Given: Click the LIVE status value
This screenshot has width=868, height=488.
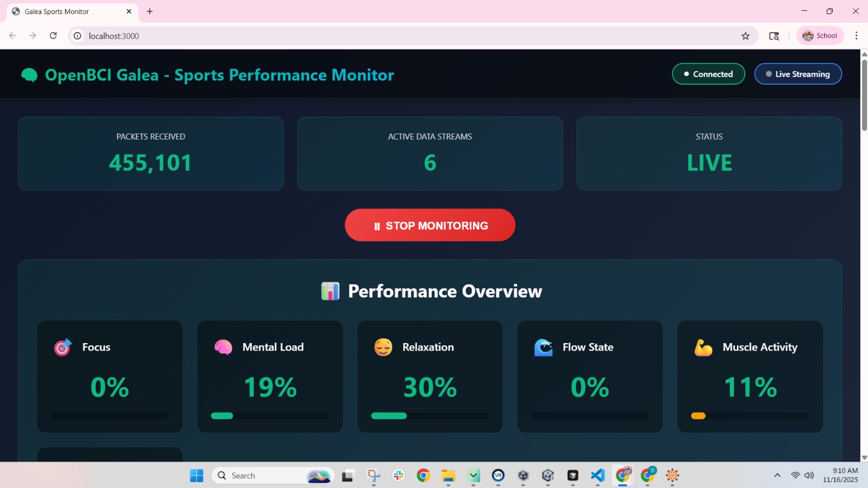Looking at the screenshot, I should (710, 163).
